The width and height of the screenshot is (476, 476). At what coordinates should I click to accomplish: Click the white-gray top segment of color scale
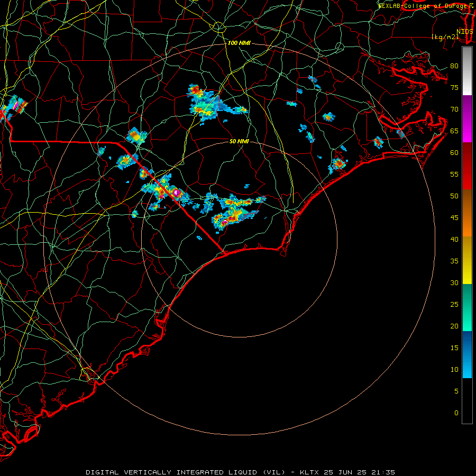click(467, 71)
